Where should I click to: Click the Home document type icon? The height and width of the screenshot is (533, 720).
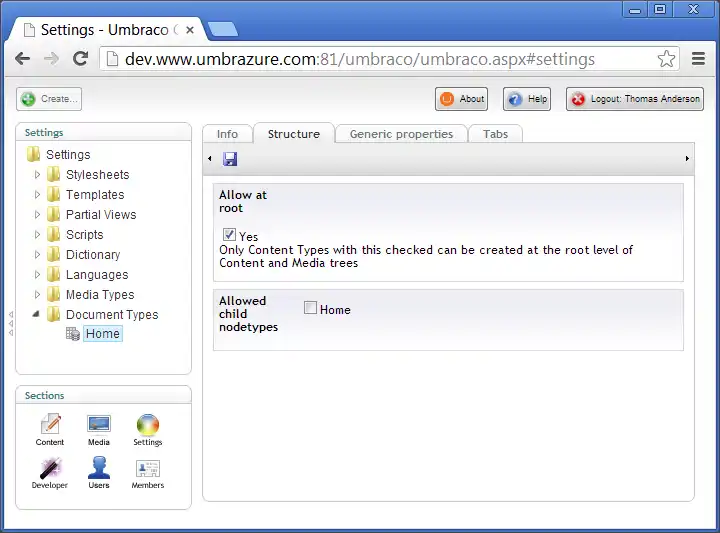[73, 334]
